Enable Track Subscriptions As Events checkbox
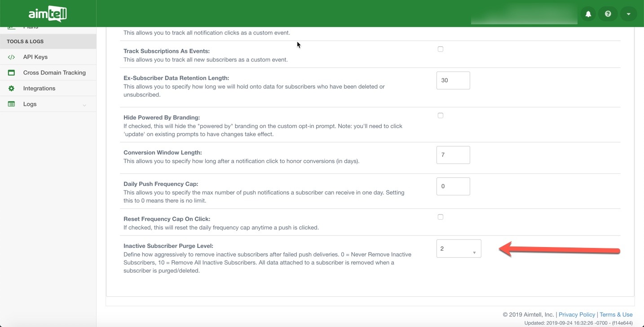 [x=440, y=49]
